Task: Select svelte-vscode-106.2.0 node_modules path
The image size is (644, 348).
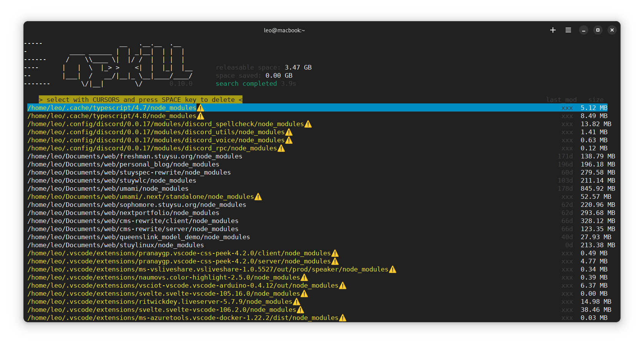Action: pyautogui.click(x=162, y=310)
